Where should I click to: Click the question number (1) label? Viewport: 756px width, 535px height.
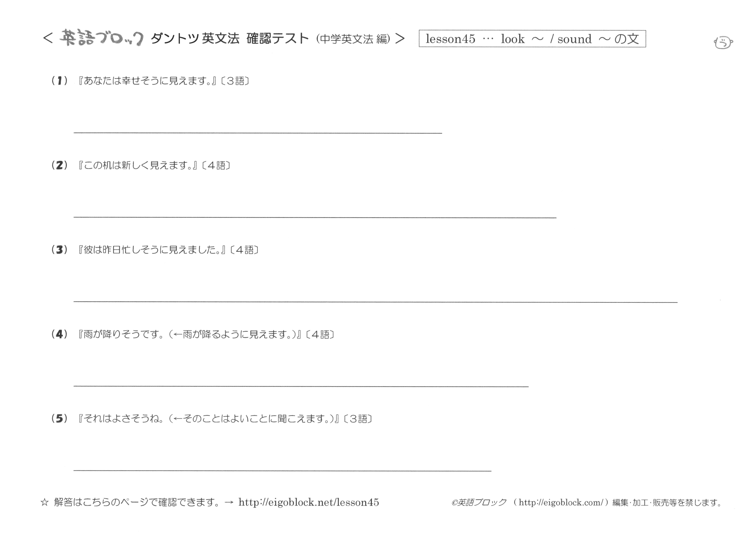[x=60, y=81]
